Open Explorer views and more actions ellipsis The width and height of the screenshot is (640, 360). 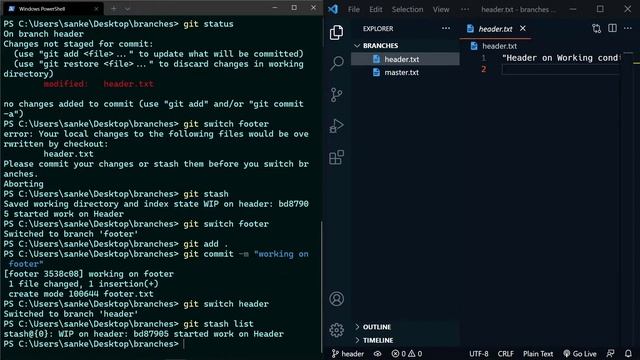click(446, 28)
